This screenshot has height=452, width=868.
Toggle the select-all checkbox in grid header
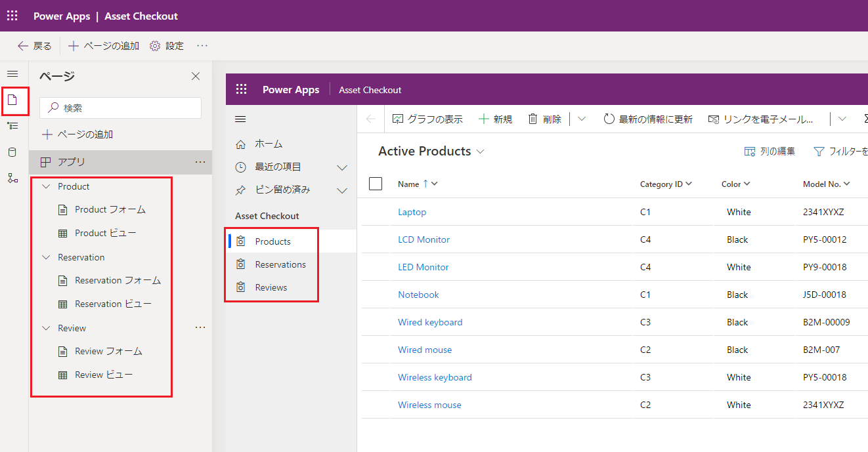click(376, 184)
